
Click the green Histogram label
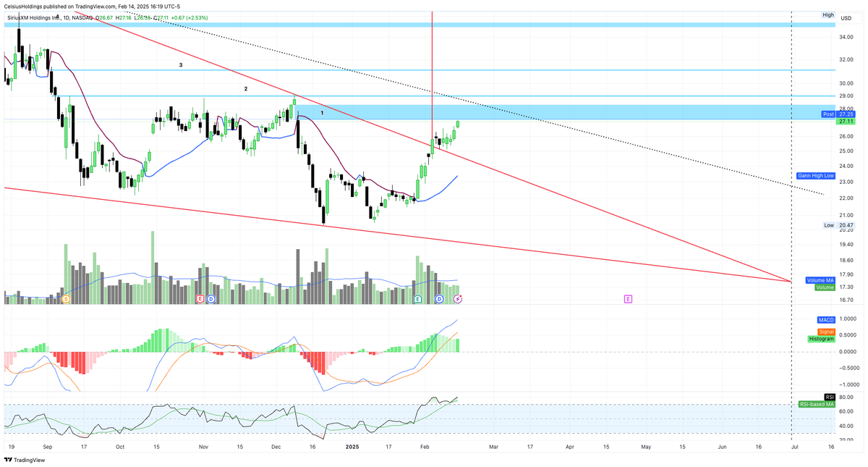[x=822, y=339]
